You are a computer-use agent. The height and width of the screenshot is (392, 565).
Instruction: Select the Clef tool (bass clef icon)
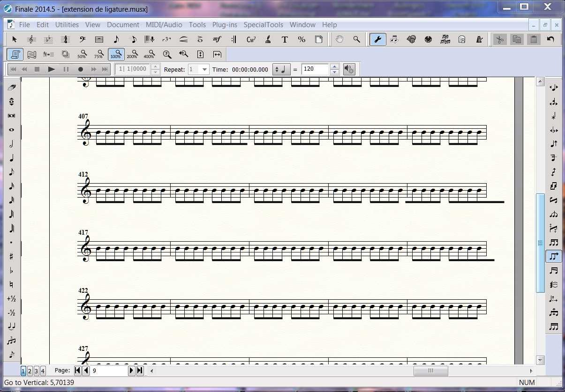[82, 40]
